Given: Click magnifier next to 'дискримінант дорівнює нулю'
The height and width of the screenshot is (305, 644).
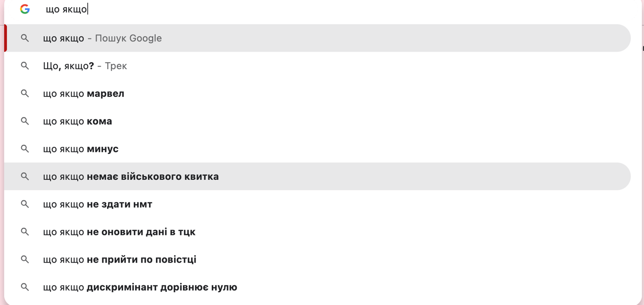Looking at the screenshot, I should (25, 287).
